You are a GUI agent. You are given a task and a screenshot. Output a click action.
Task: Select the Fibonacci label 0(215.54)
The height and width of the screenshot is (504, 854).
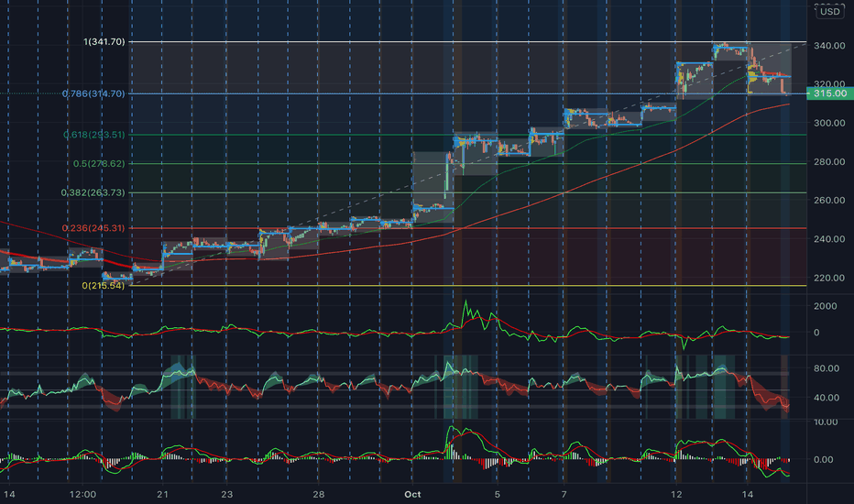103,286
